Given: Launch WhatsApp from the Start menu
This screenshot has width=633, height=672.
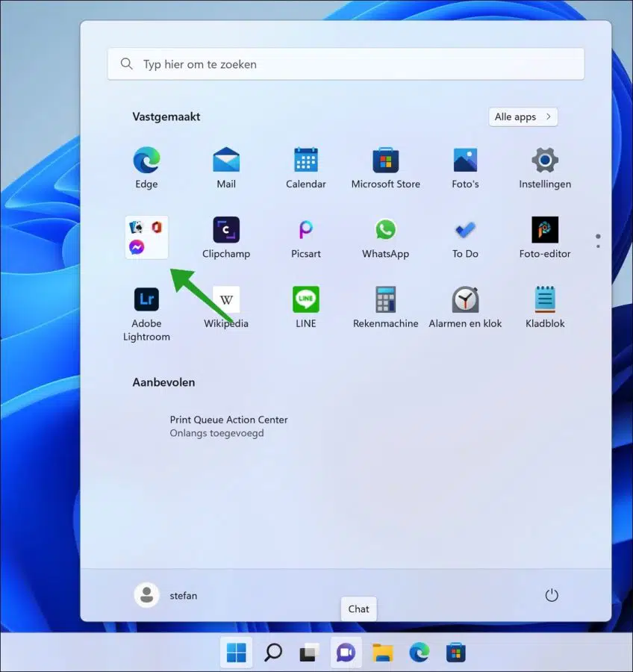Looking at the screenshot, I should [386, 237].
